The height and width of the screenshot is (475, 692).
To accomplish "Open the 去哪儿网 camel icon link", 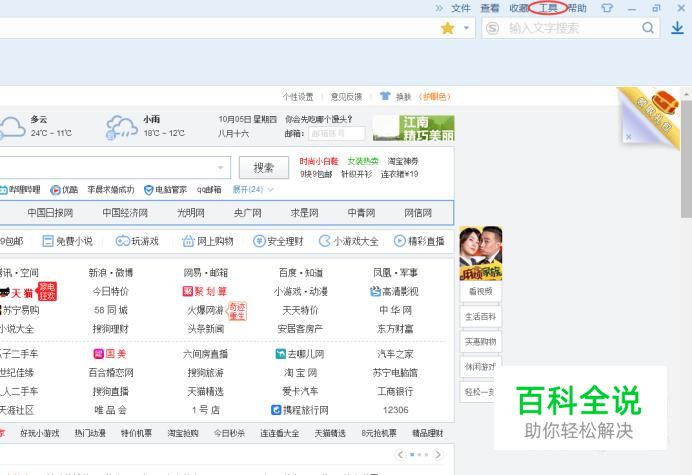I will (x=280, y=354).
